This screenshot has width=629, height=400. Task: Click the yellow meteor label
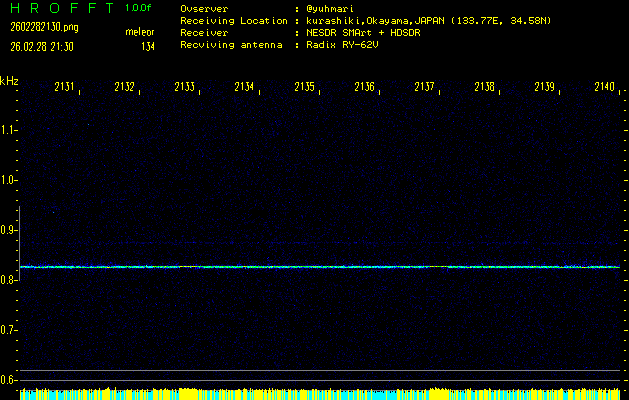[x=139, y=31]
